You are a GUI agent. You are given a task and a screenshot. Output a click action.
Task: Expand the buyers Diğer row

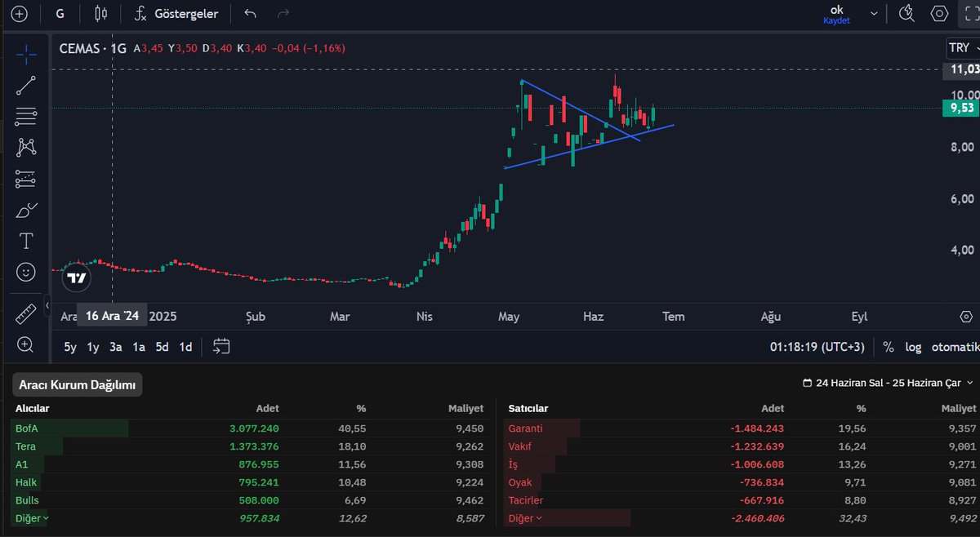pyautogui.click(x=33, y=518)
